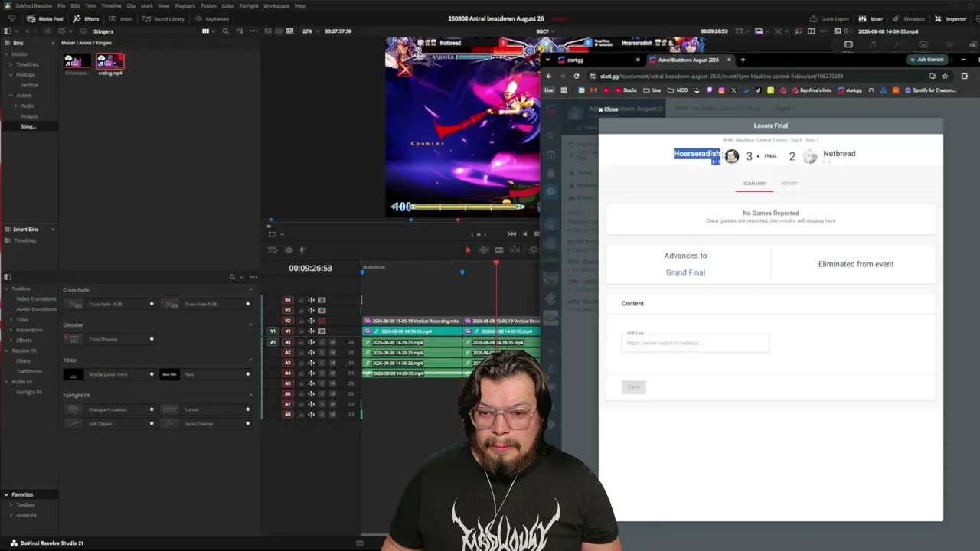Collapse the Dissolve effects section
Screen dimensions: 980x551
[250, 324]
